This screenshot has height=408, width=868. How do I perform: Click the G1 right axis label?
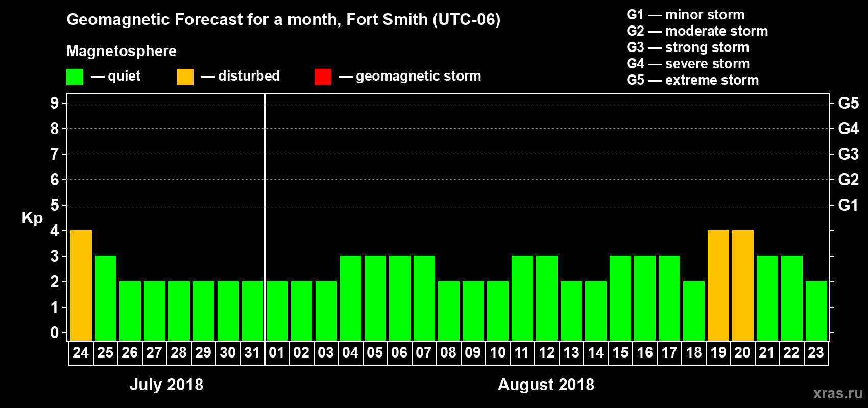pos(849,205)
